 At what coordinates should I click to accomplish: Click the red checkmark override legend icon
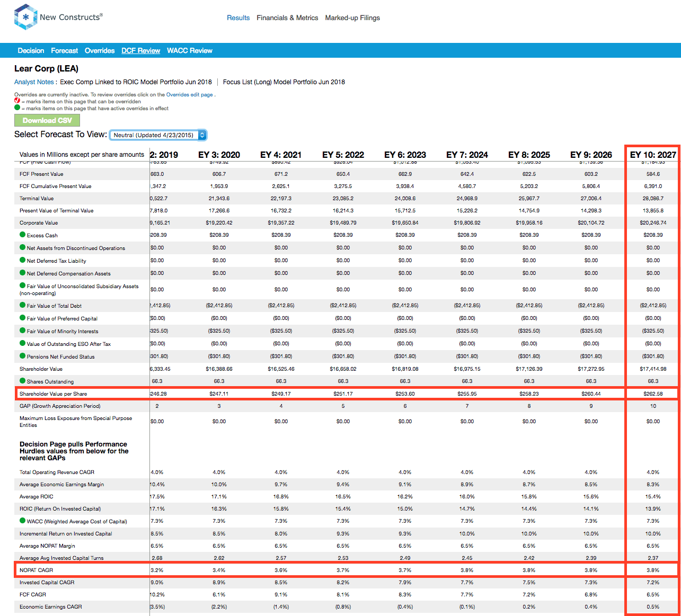(x=17, y=101)
